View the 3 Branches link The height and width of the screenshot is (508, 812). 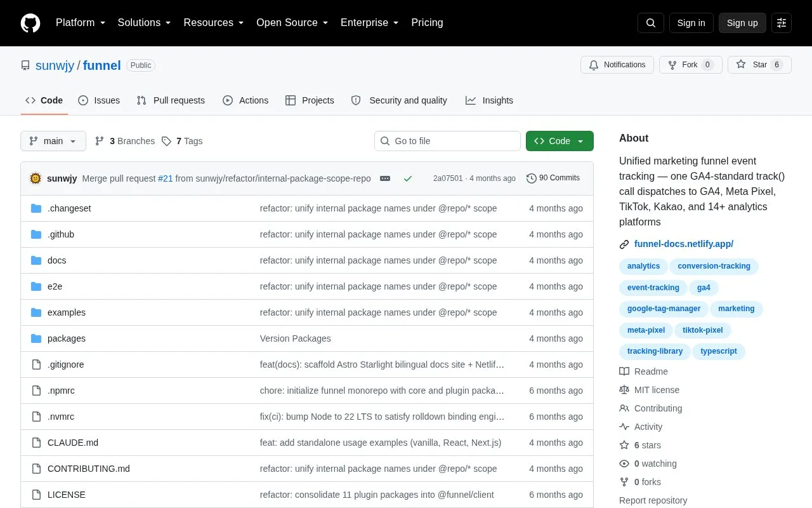[124, 141]
